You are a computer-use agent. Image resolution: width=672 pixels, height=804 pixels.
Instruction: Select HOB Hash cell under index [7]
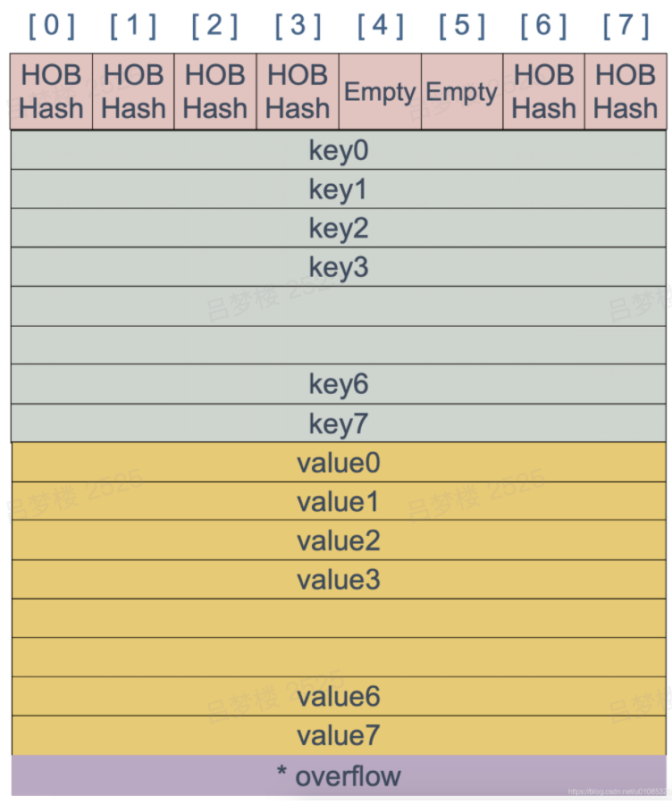[x=626, y=91]
